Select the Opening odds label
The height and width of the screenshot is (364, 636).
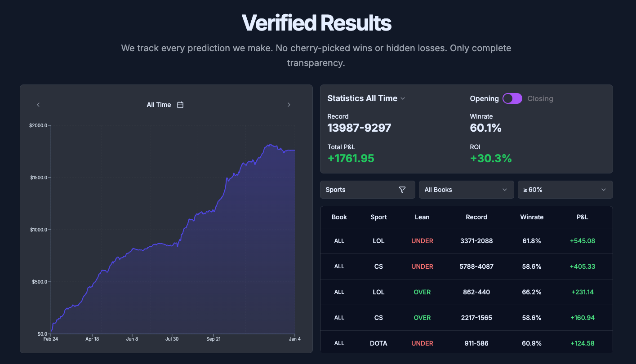(484, 98)
